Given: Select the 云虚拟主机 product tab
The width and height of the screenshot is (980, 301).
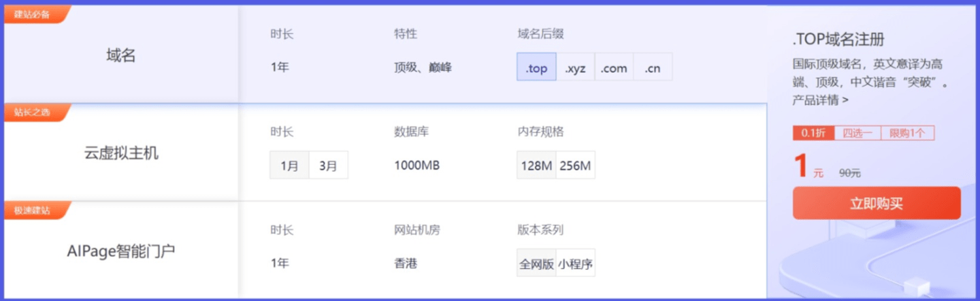Looking at the screenshot, I should click(x=121, y=153).
